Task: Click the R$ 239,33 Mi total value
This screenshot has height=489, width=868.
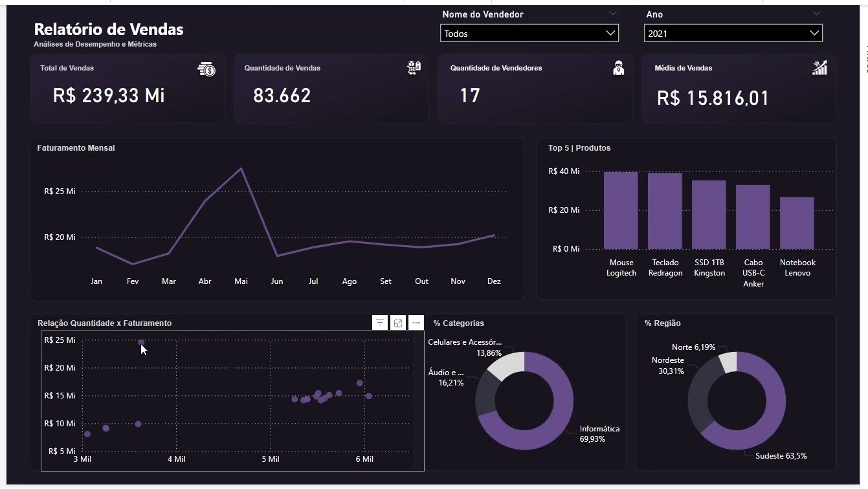Action: 109,96
